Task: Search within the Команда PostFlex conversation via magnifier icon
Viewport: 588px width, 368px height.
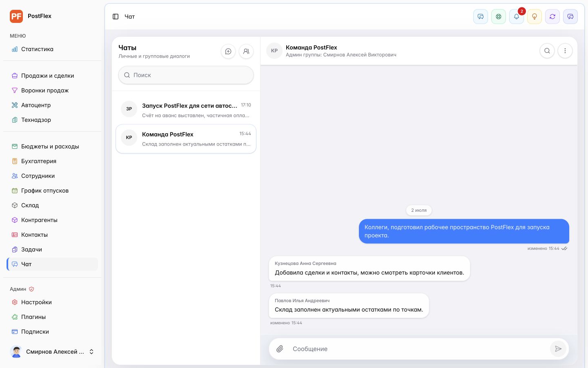Action: [x=547, y=51]
